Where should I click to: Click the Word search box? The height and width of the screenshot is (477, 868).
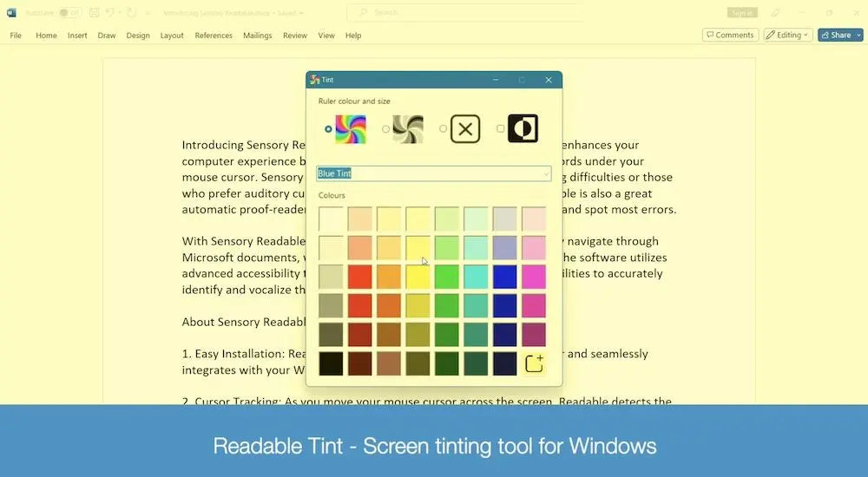pos(464,12)
